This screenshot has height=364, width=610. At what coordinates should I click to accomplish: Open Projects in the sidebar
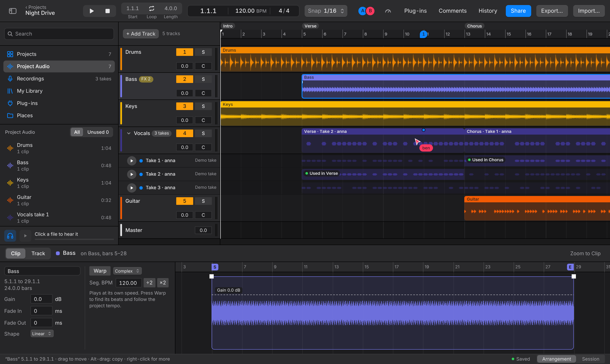pos(59,54)
